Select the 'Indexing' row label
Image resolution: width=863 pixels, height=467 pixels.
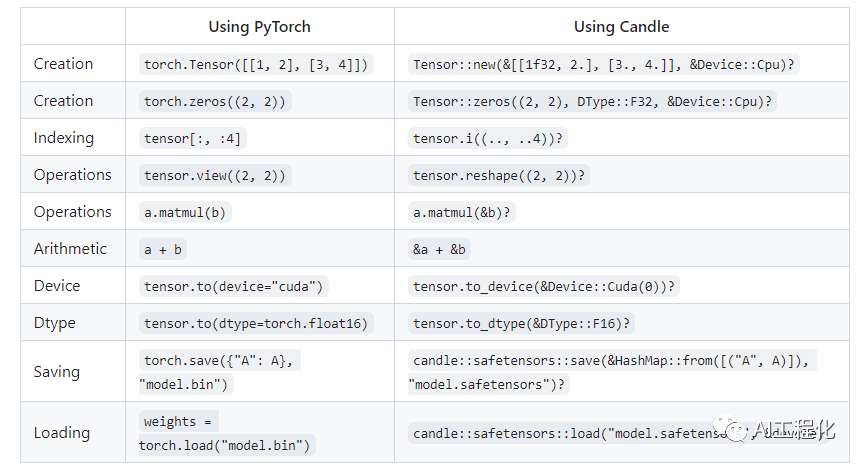[x=64, y=138]
